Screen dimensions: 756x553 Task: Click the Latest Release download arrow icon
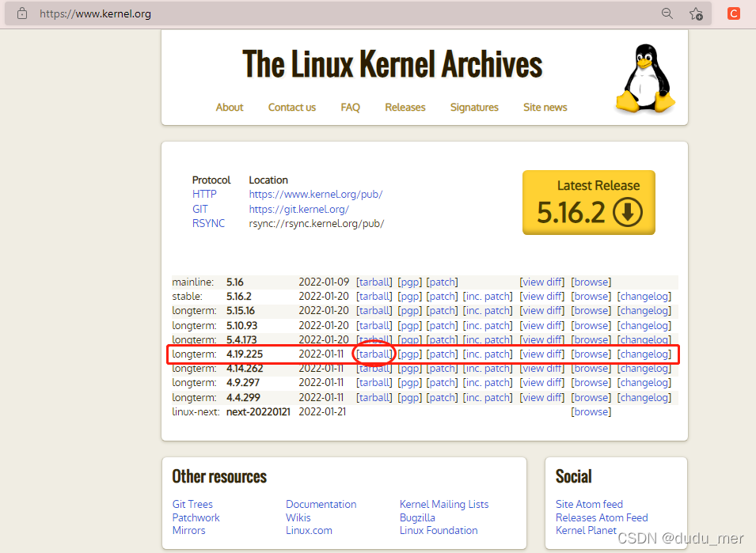click(627, 212)
